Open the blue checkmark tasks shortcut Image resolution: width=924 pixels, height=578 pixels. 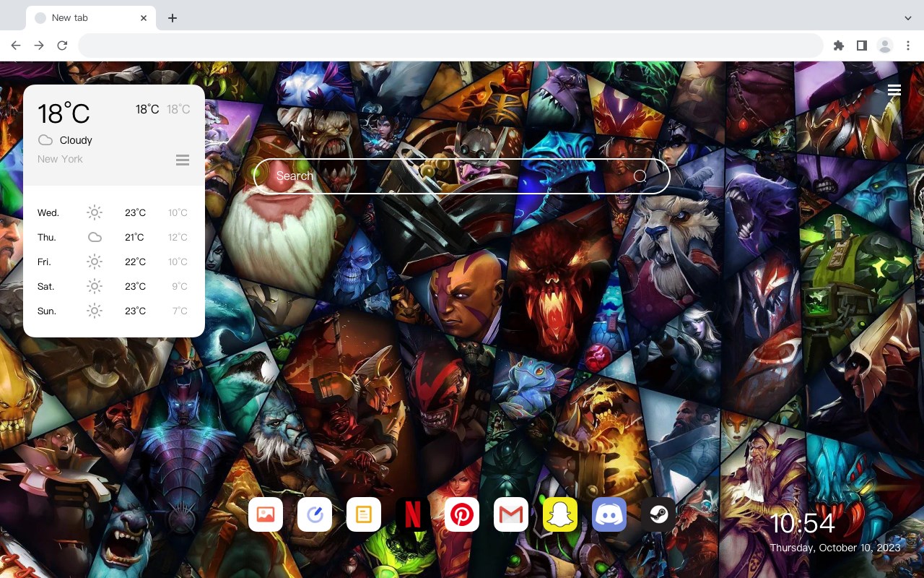[x=315, y=514]
